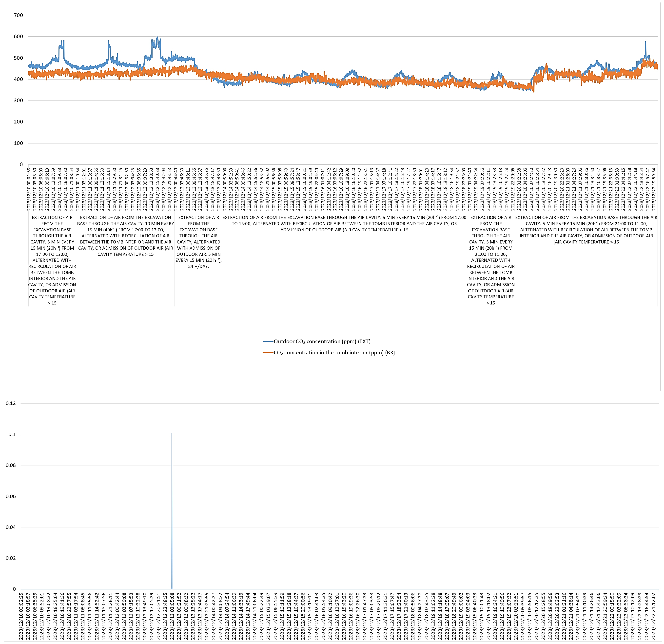Click the '600' y-axis label in the top chart
The height and width of the screenshot is (644, 664).
coord(18,37)
